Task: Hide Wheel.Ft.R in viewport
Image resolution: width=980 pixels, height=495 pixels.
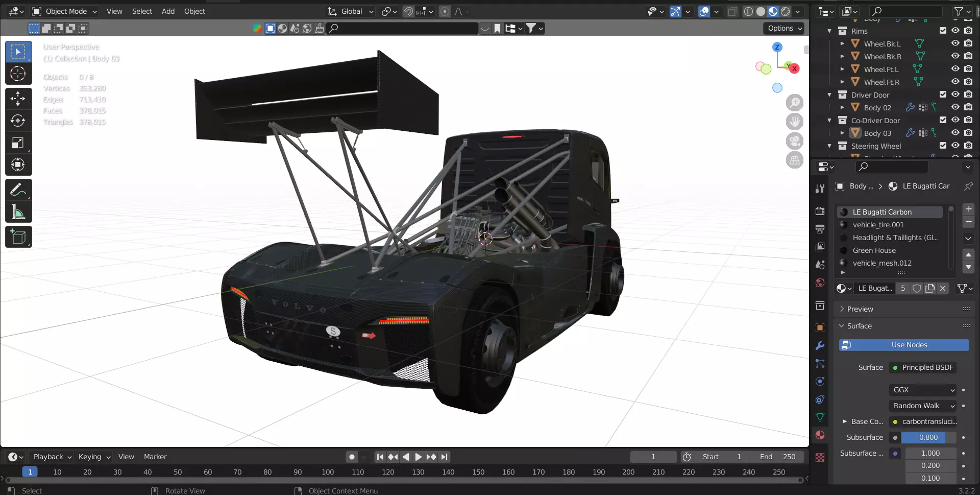Action: pyautogui.click(x=955, y=82)
